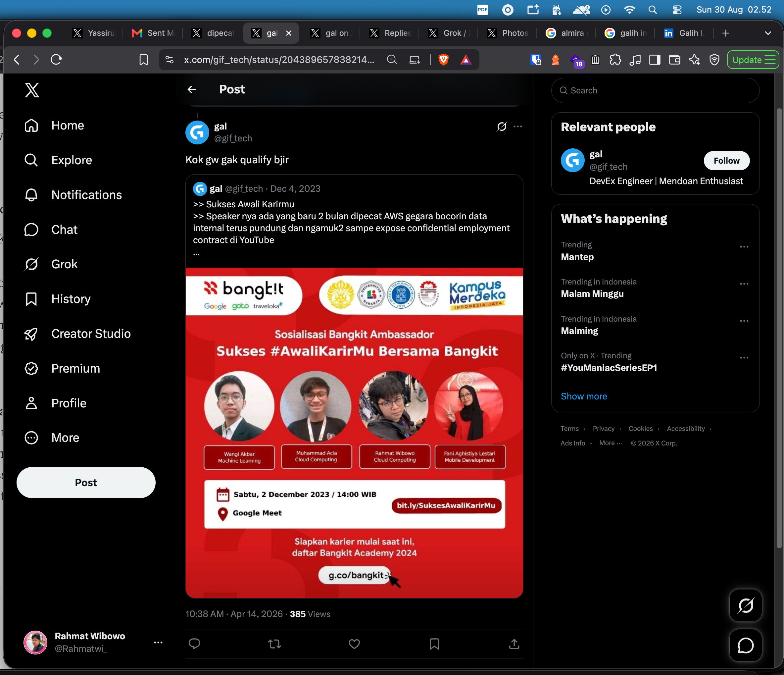This screenshot has width=784, height=675.
Task: Repost gal's post
Action: [274, 644]
